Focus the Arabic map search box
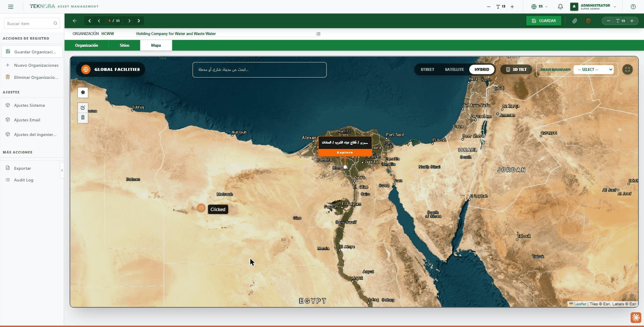The height and width of the screenshot is (327, 644). (x=259, y=70)
